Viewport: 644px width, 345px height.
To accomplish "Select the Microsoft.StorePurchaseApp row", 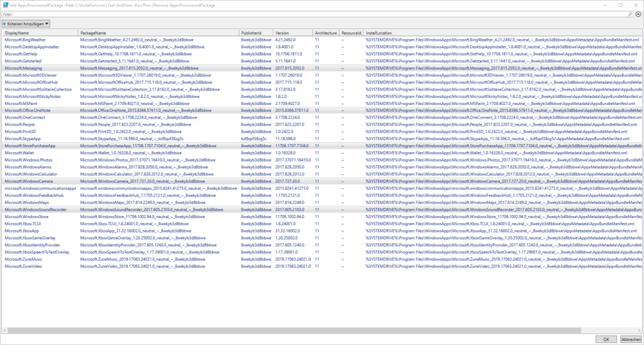I will click(322, 146).
